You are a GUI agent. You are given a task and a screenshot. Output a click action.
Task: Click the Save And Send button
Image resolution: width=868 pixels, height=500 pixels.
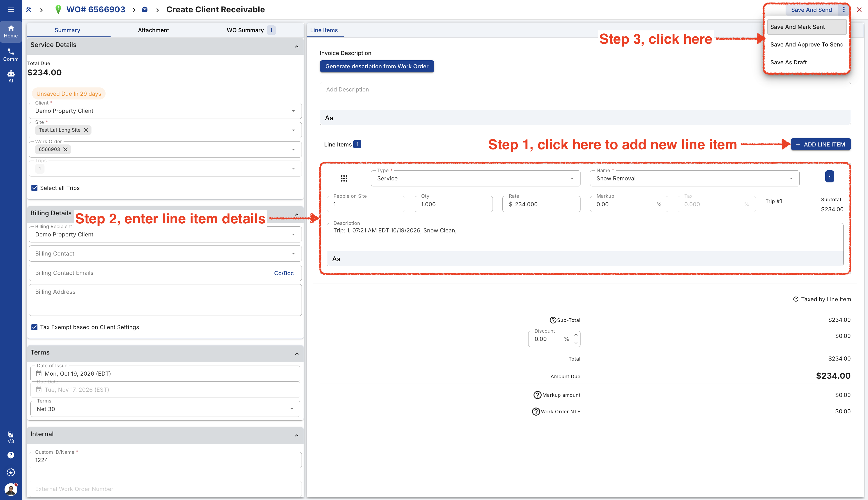coord(811,10)
